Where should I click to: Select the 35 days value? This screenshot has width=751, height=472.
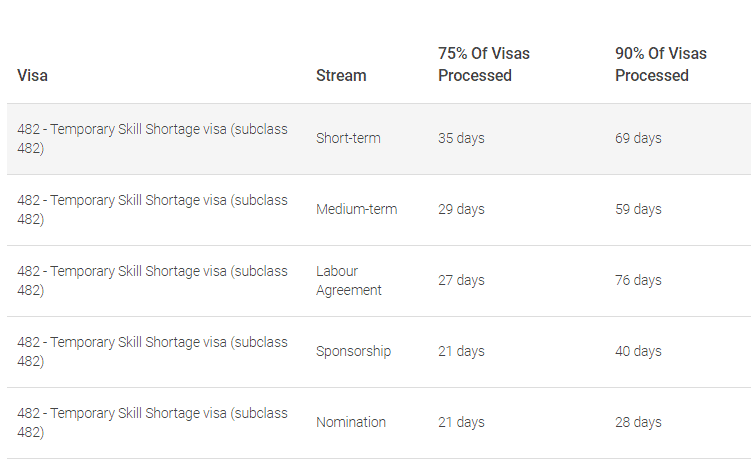461,138
